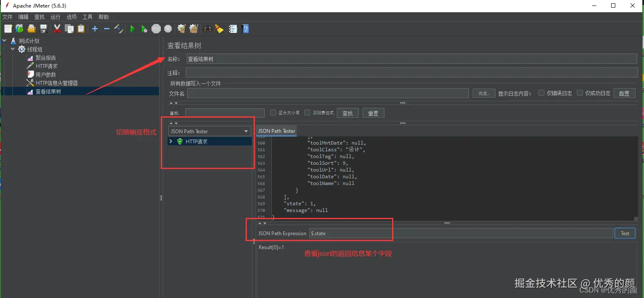Click the 注释 comment input field

click(x=411, y=72)
